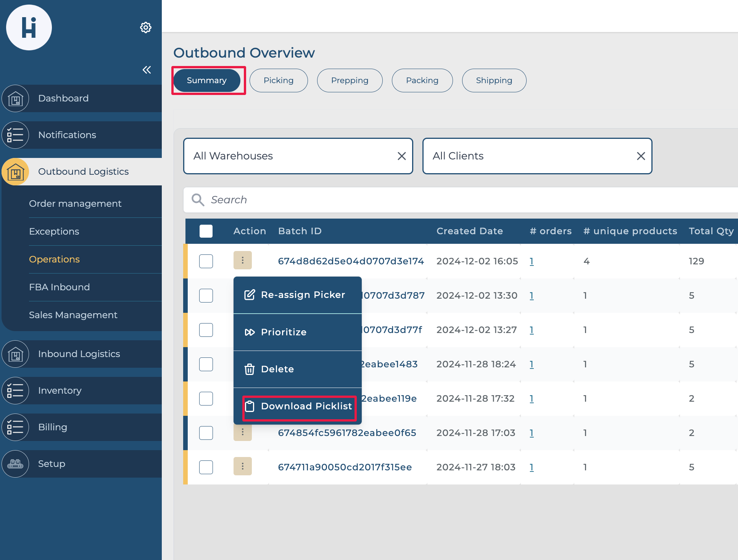
Task: Click the Hi logo icon
Action: (29, 27)
